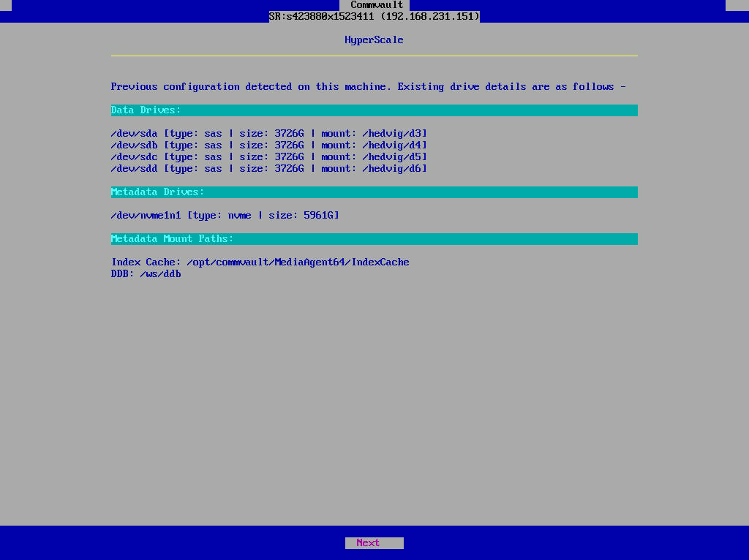Click the SR number and IP address label

tap(374, 17)
